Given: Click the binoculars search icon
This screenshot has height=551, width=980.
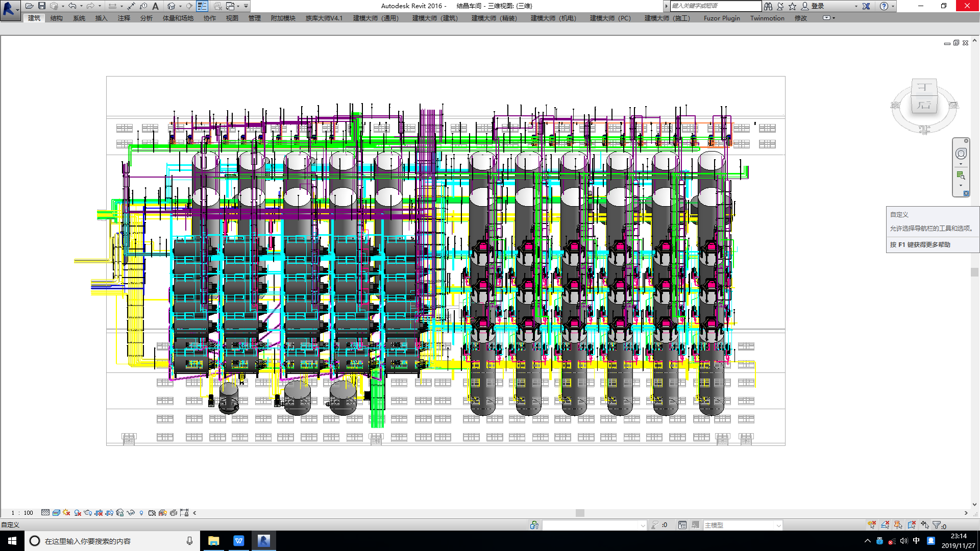Looking at the screenshot, I should 768,6.
